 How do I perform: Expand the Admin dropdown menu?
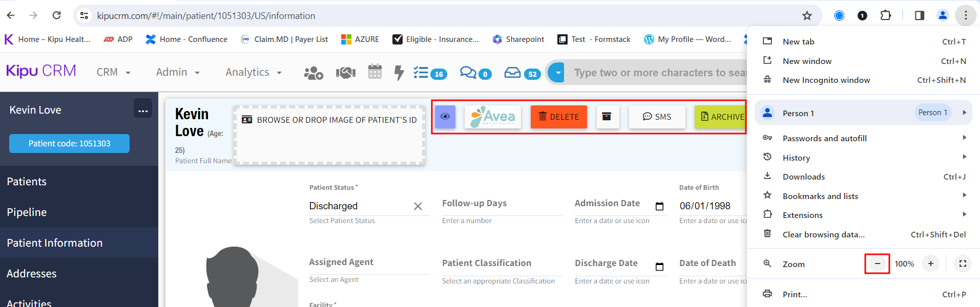click(x=177, y=73)
